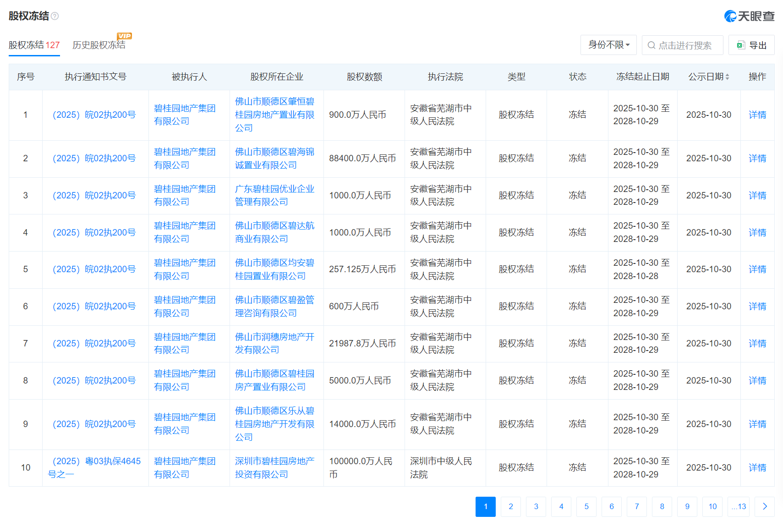Screen dimensions: 783x532
Task: Switch to 历史股权冻结 tab
Action: [x=99, y=45]
